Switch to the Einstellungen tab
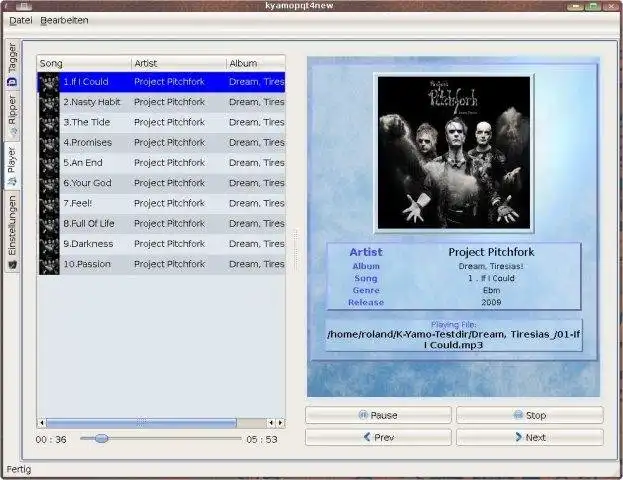This screenshot has height=480, width=623. 12,232
